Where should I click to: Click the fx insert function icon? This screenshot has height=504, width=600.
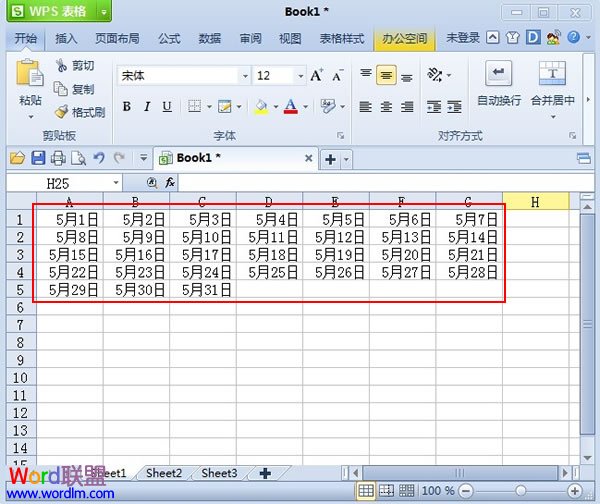(170, 183)
